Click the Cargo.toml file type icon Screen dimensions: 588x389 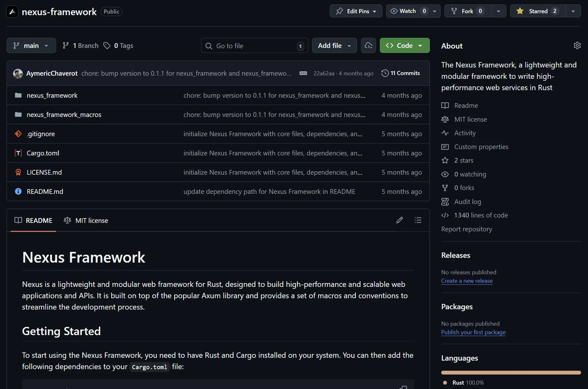(18, 153)
